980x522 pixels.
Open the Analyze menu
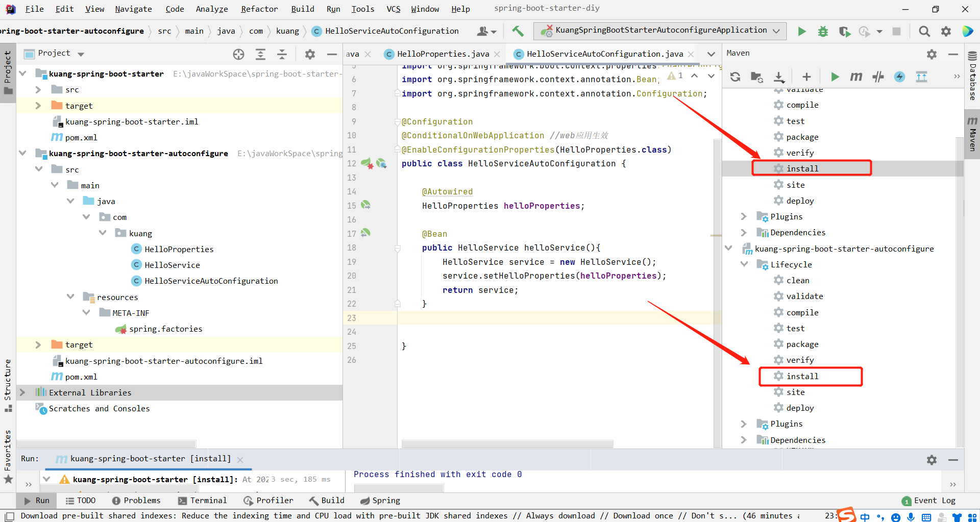[x=212, y=9]
